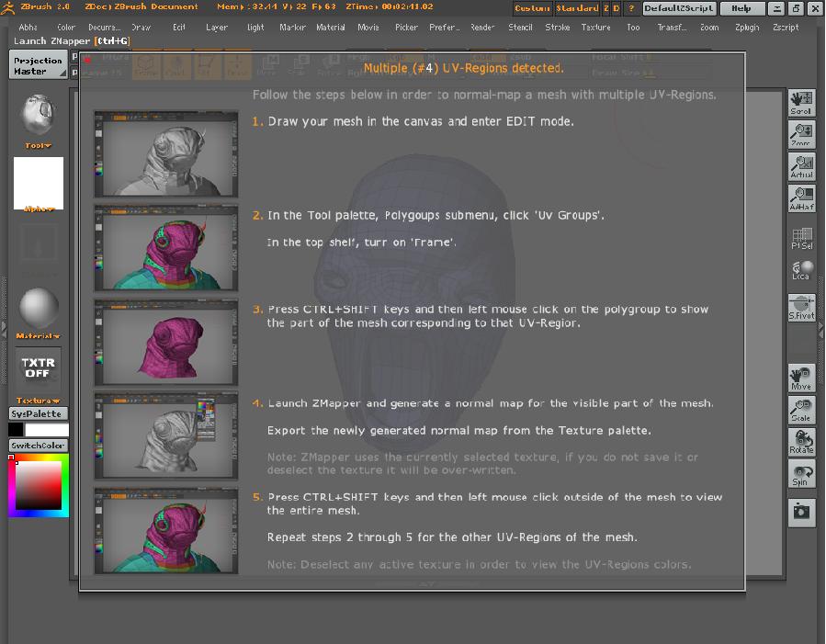Open the Zplugin menu
Image resolution: width=826 pixels, height=644 pixels.
(x=747, y=28)
